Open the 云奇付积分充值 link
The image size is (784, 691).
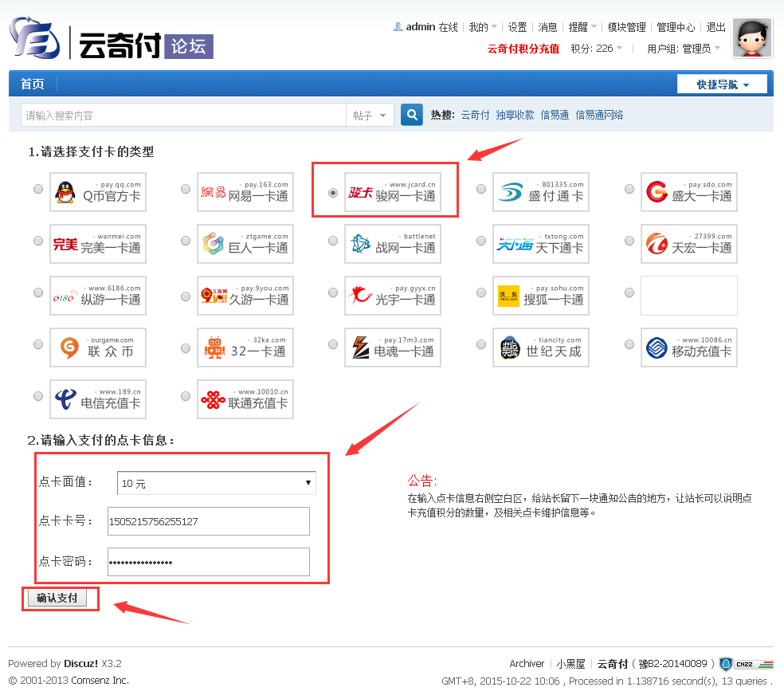(523, 49)
